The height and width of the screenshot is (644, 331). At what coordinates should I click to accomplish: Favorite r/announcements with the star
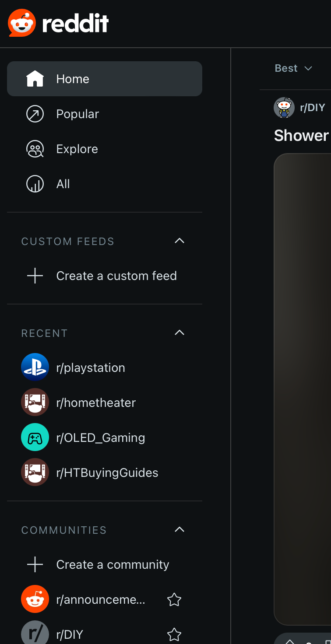point(174,599)
